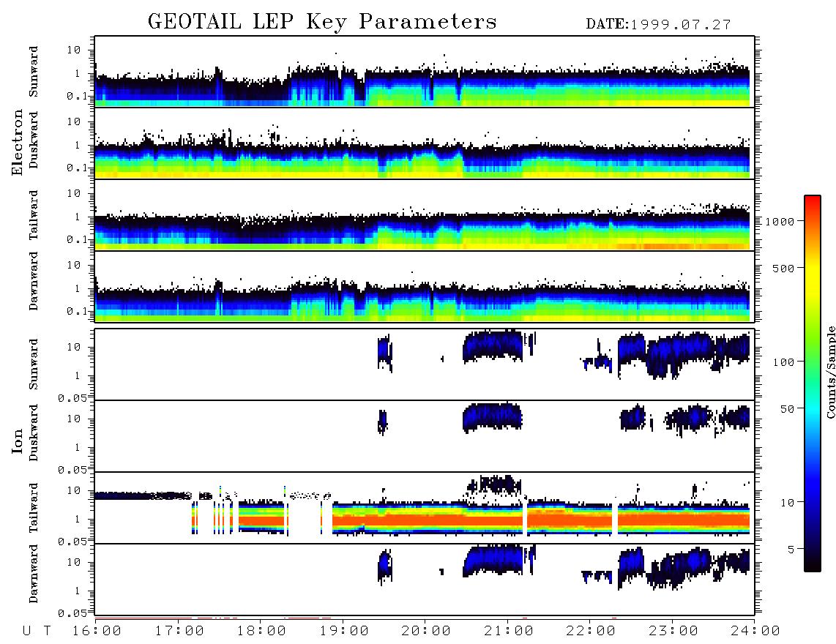Viewport: 836px width, 644px height.
Task: Click the Ion group label
Action: point(18,441)
